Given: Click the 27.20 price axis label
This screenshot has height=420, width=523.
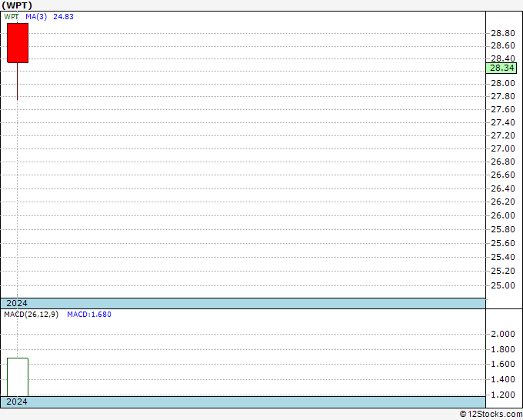Looking at the screenshot, I should [503, 135].
